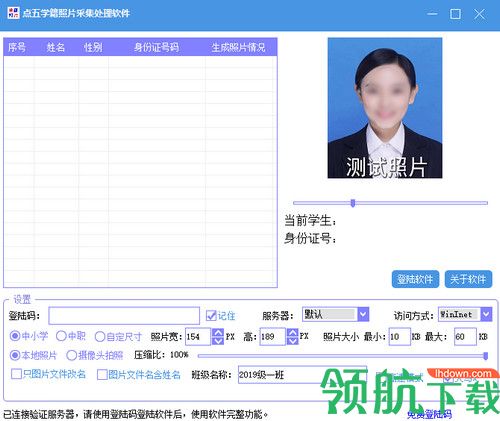Increase photo height with up arrow

(x=293, y=332)
